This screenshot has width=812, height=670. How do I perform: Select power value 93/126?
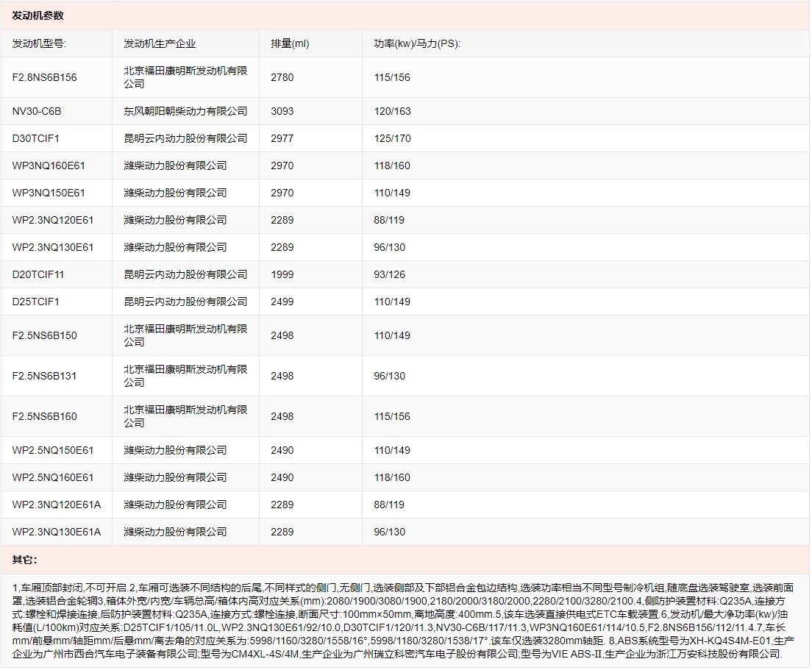[x=389, y=274]
